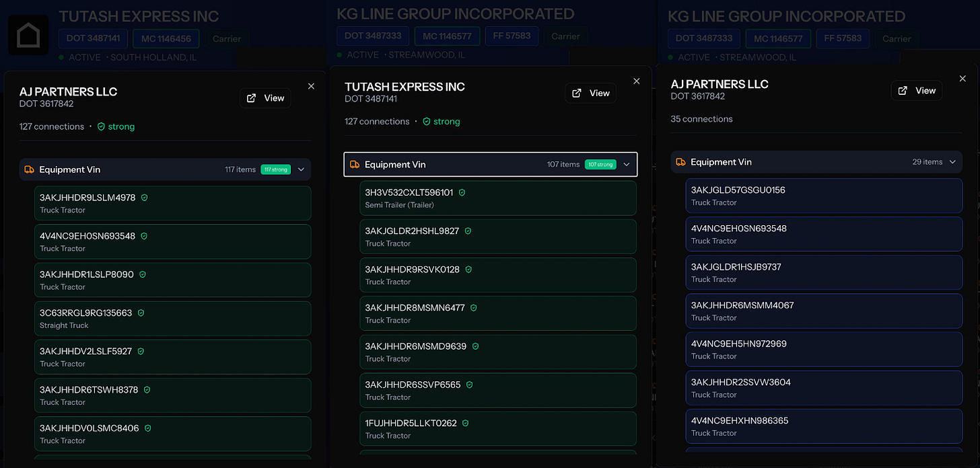Select VIN 4V4NC9EH5HN972969 row
Viewport: 980px width, 468px height.
click(x=824, y=349)
